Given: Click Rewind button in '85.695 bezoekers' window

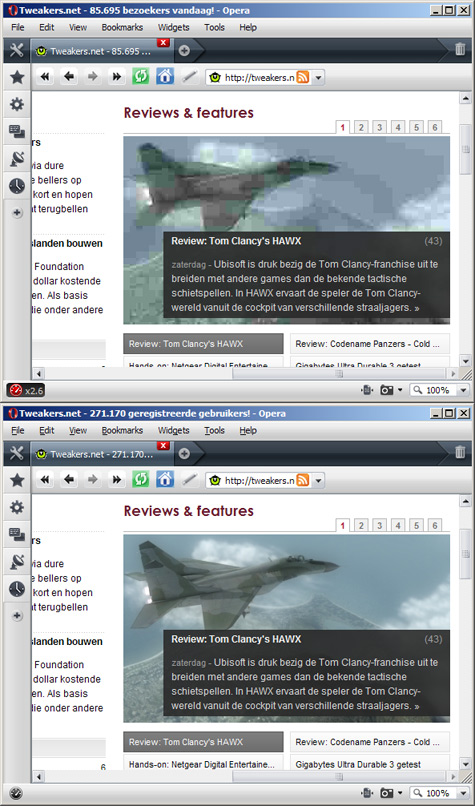Looking at the screenshot, I should click(45, 77).
